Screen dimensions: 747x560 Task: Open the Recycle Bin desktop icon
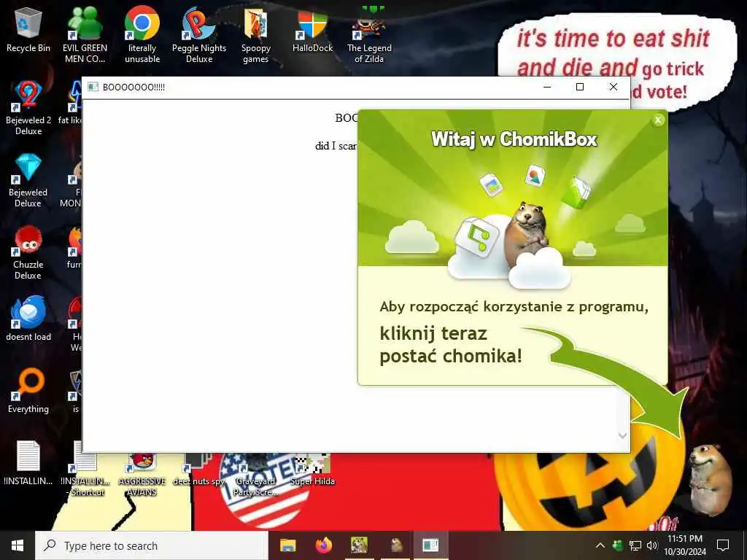[x=28, y=30]
